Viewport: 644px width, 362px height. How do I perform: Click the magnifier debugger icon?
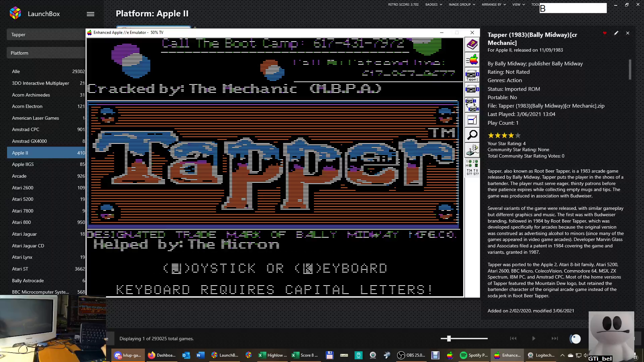click(x=472, y=135)
